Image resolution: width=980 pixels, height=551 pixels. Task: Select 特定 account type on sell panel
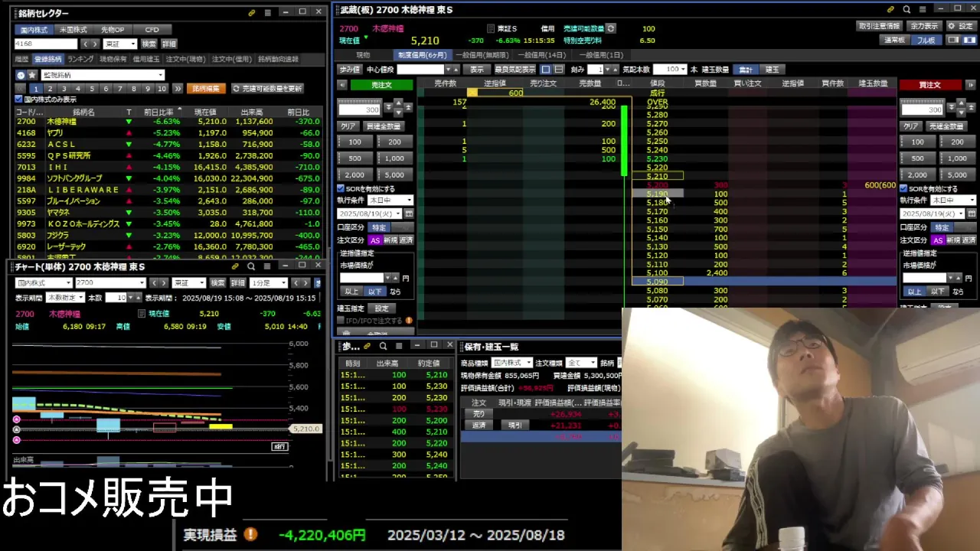379,227
